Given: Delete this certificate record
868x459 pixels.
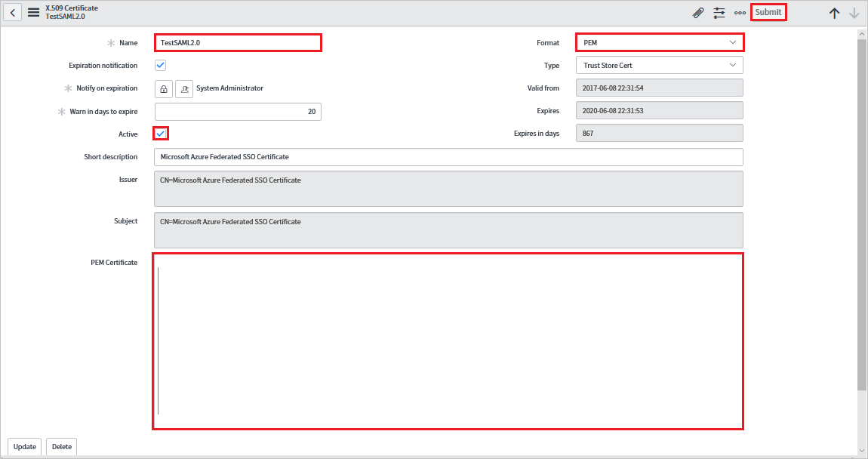Looking at the screenshot, I should pyautogui.click(x=60, y=446).
